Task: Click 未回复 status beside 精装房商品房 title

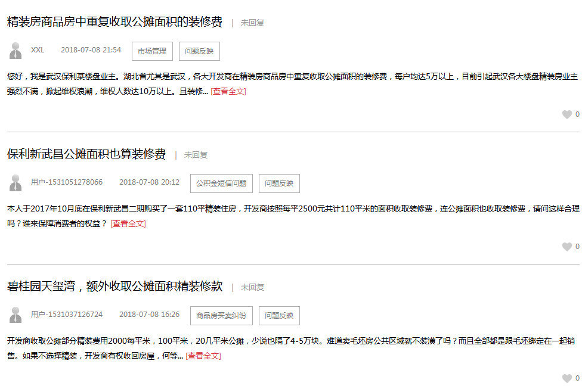Action: (x=253, y=23)
